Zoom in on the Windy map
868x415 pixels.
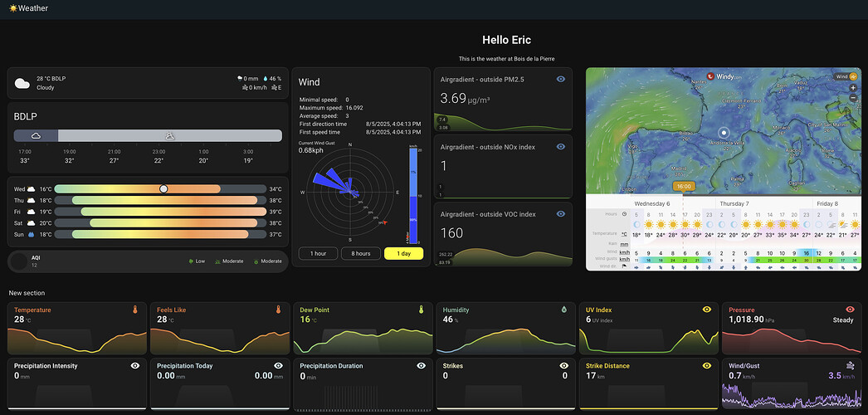click(x=853, y=88)
